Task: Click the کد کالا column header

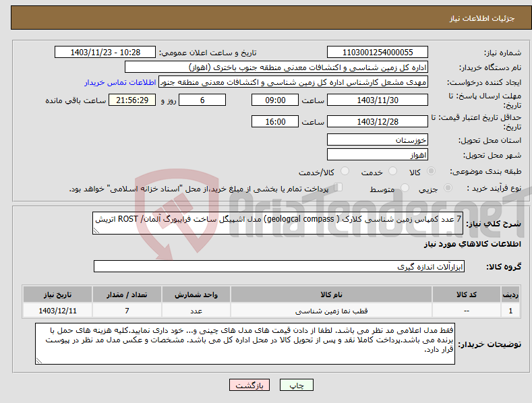Action: 467,294
